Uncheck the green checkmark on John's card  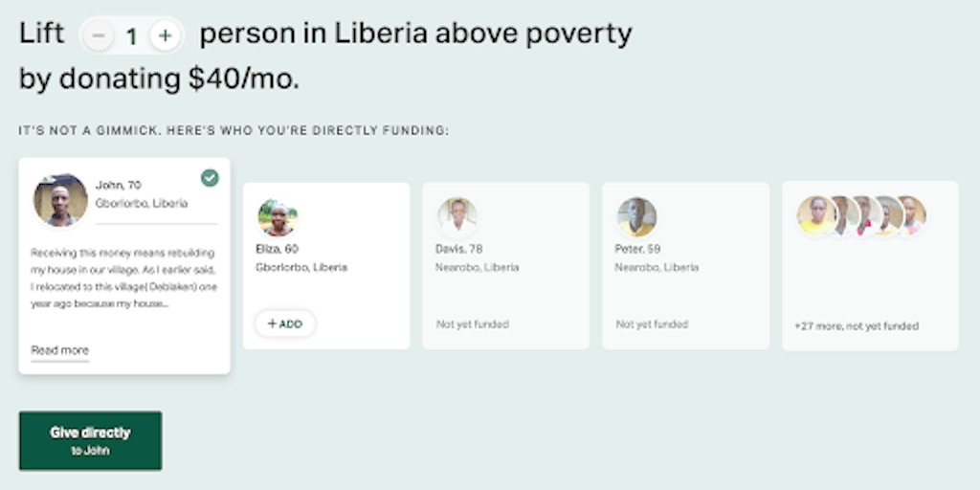[210, 178]
